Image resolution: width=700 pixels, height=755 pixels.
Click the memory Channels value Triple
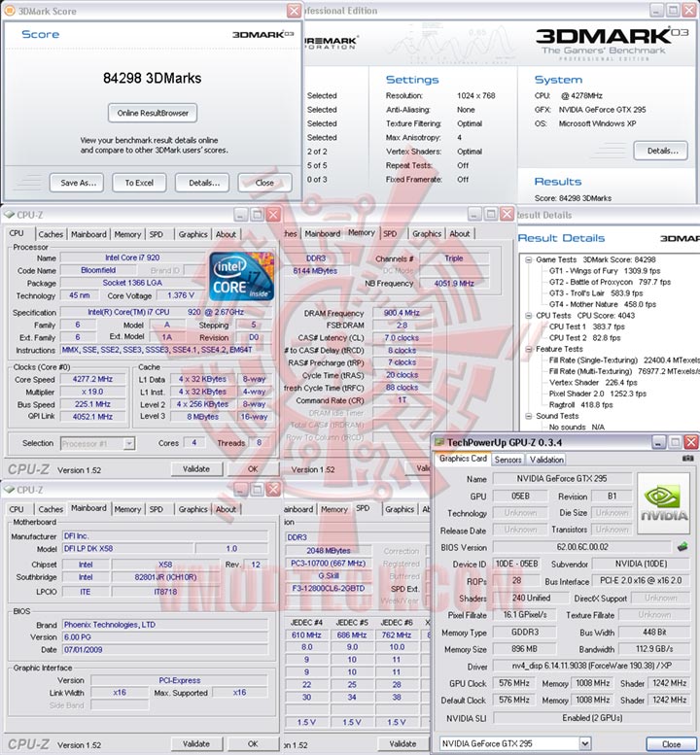(x=454, y=258)
